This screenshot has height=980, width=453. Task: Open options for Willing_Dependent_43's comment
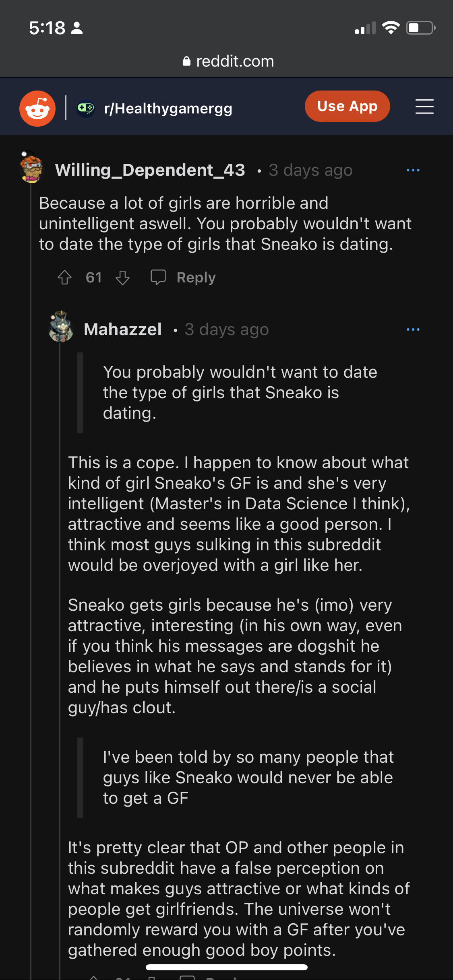[x=413, y=170]
